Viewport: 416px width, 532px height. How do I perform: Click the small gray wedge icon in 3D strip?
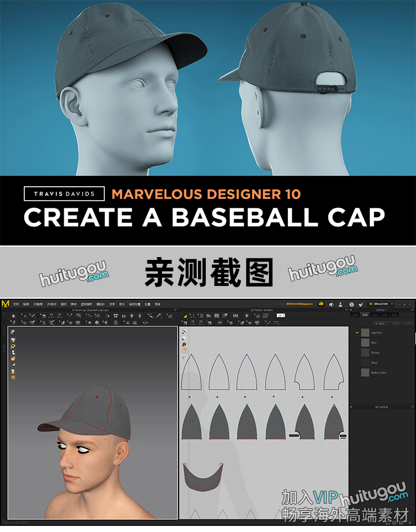pos(13,365)
